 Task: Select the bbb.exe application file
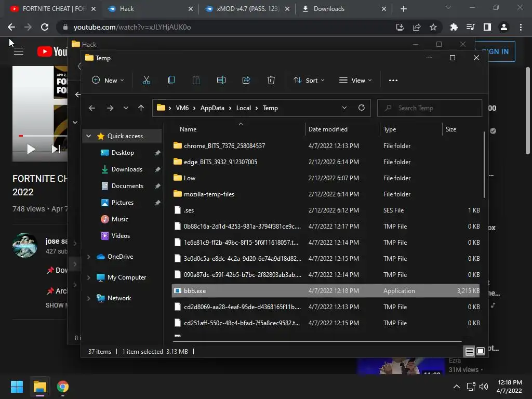click(326, 291)
